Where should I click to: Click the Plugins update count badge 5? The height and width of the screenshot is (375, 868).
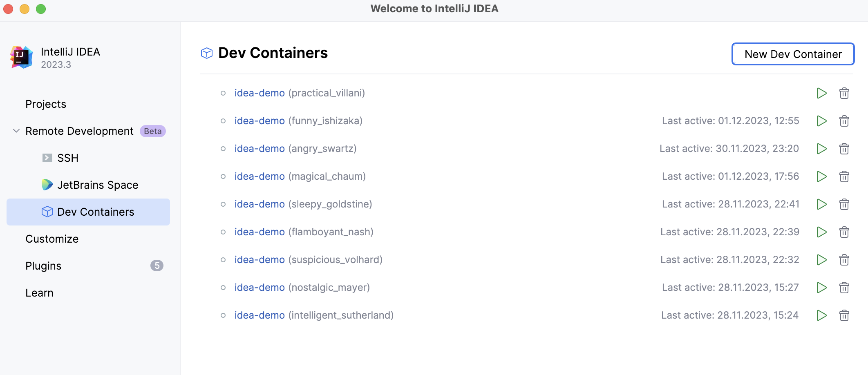click(x=157, y=266)
